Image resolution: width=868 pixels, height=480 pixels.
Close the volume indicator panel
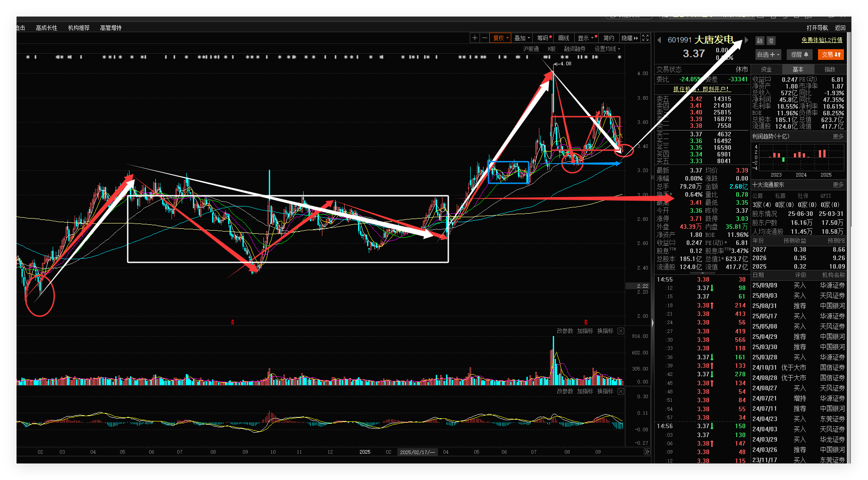(621, 331)
